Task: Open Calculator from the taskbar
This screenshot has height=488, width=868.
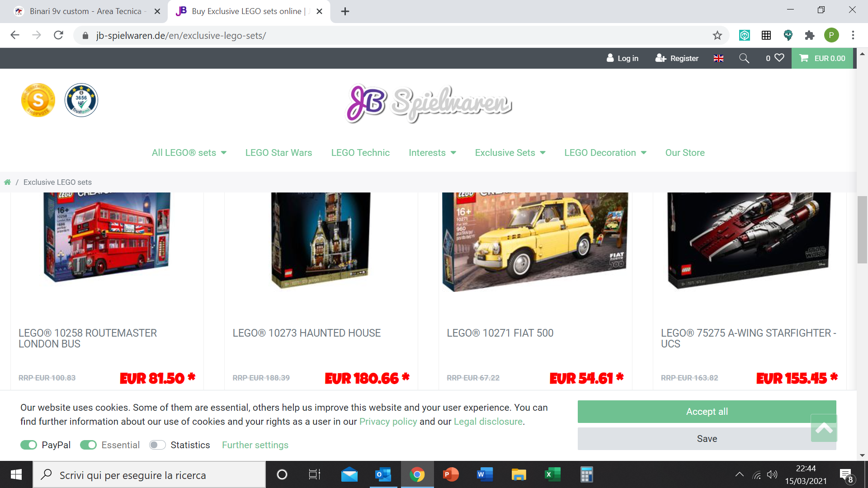Action: pyautogui.click(x=586, y=474)
